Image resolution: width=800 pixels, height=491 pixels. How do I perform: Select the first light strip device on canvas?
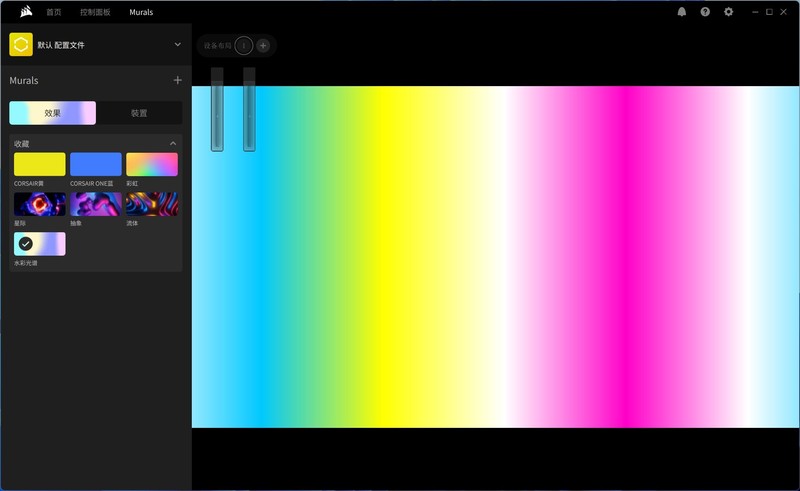coord(217,109)
